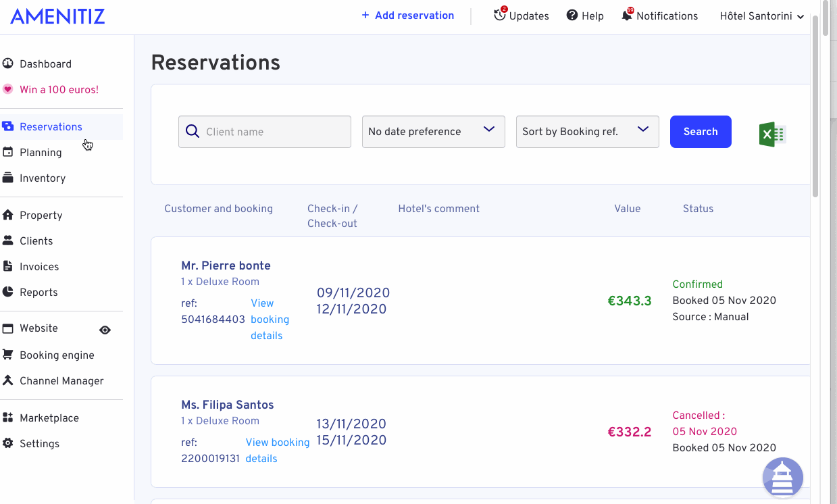Click the Client name search field
837x504 pixels.
pos(265,132)
